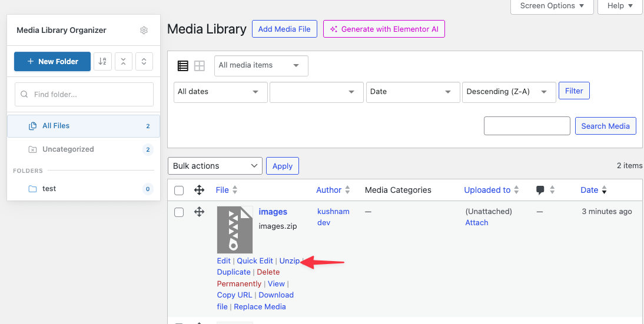
Task: Click the Filter button
Action: coord(574,91)
